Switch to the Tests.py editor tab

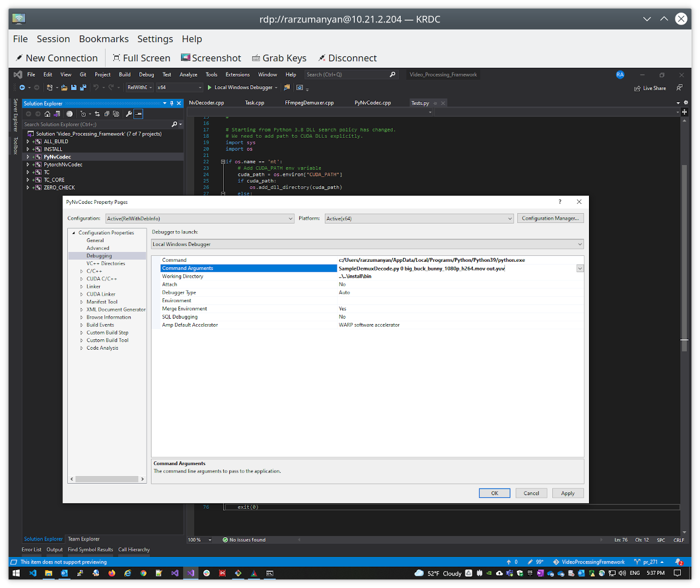pos(420,103)
